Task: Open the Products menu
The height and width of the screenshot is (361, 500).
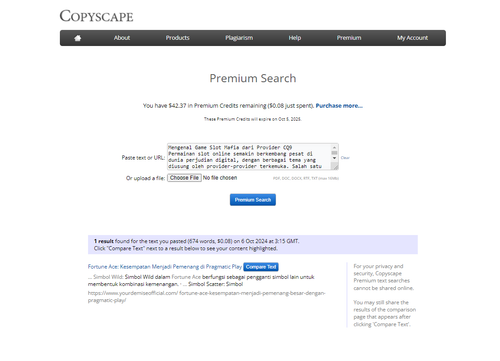Action: (x=177, y=38)
